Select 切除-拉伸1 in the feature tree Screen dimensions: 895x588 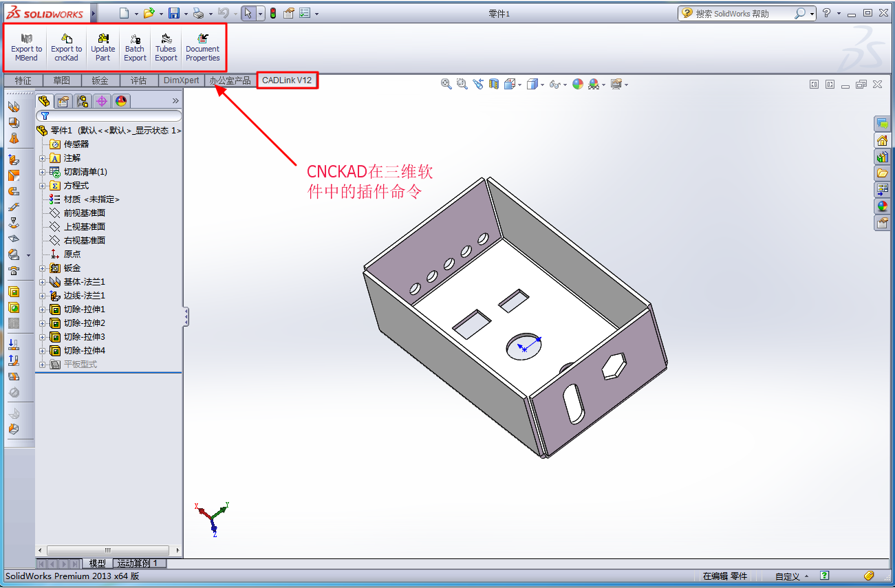coord(84,309)
